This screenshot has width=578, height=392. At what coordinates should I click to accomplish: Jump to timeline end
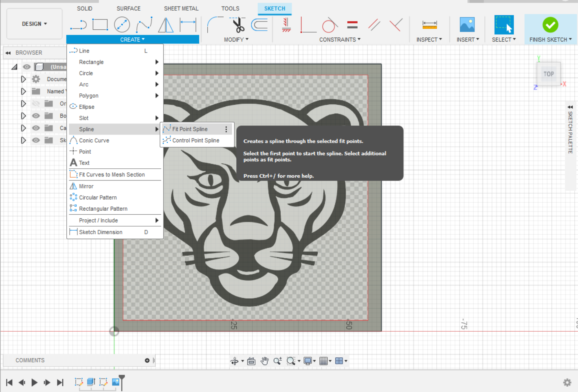[x=60, y=382]
